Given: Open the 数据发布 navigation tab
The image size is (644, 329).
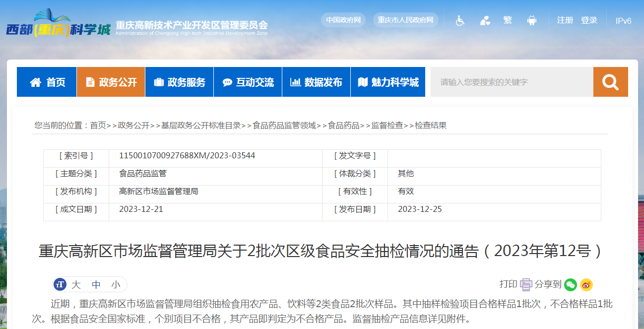Looking at the screenshot, I should pos(316,82).
